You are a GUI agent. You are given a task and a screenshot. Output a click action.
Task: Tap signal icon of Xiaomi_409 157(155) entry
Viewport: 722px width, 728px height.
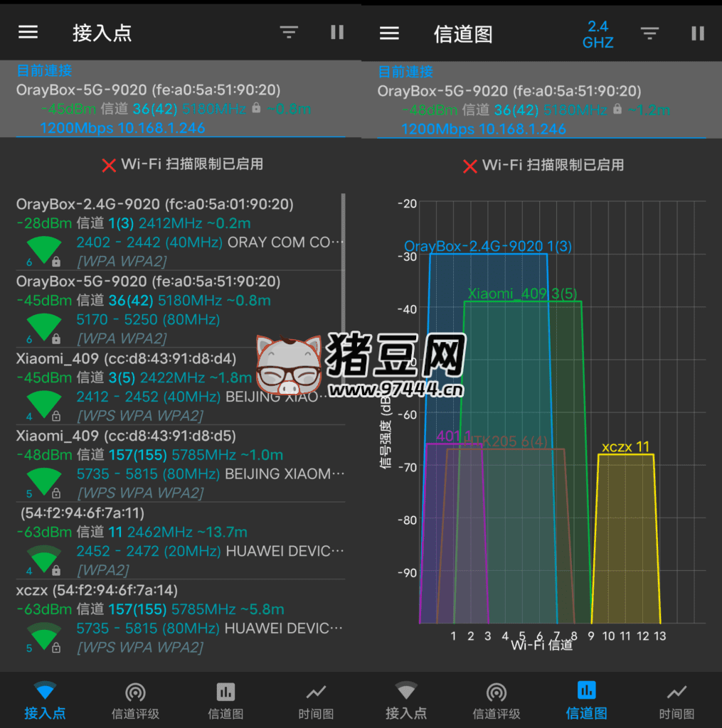coord(44,482)
